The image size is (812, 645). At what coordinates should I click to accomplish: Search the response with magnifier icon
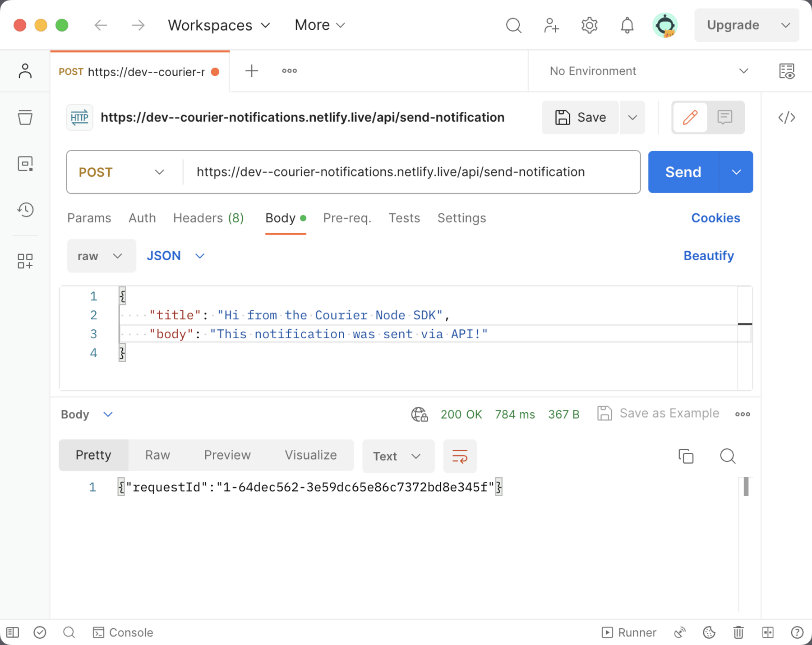(728, 456)
